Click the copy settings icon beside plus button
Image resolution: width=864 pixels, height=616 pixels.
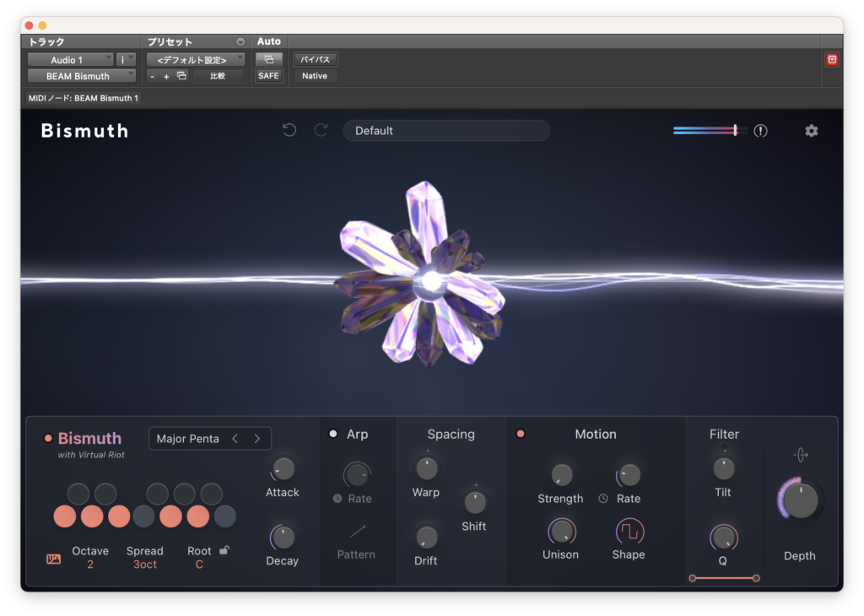pyautogui.click(x=181, y=76)
